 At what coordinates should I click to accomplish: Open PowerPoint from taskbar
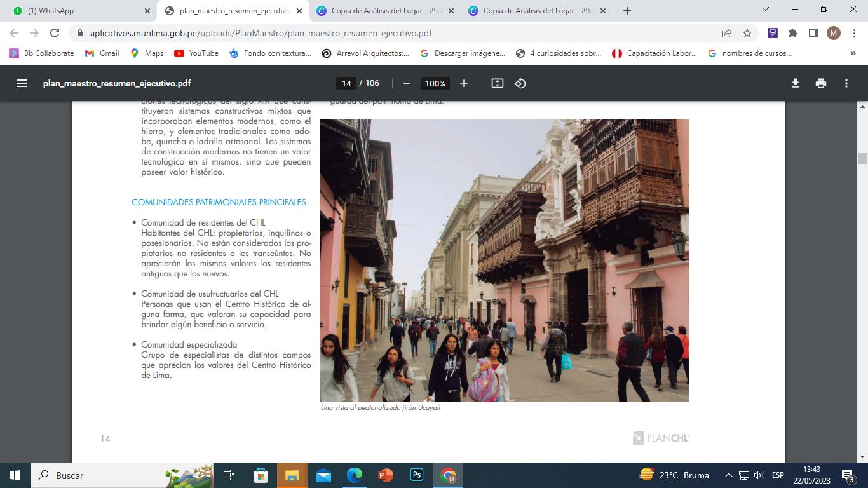click(x=385, y=475)
